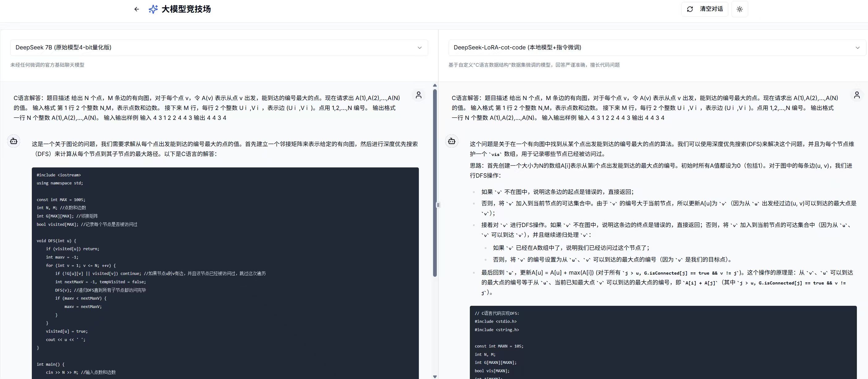This screenshot has width=868, height=379.
Task: Click the right panel user avatar icon
Action: tap(857, 95)
